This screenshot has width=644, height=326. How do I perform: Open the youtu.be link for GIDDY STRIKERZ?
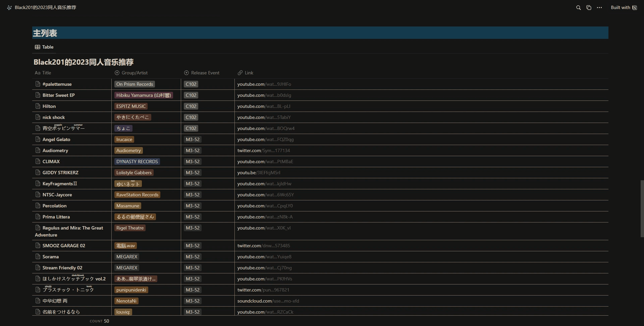coord(259,173)
